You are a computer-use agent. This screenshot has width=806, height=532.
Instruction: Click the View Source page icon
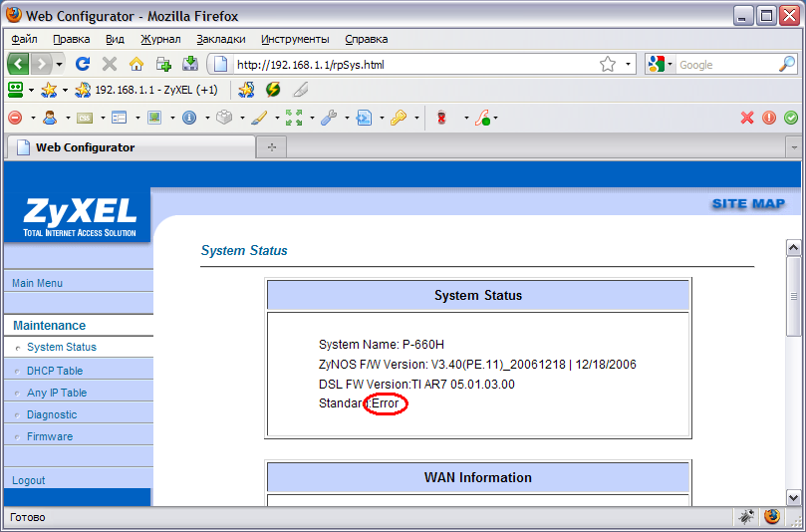[x=364, y=118]
